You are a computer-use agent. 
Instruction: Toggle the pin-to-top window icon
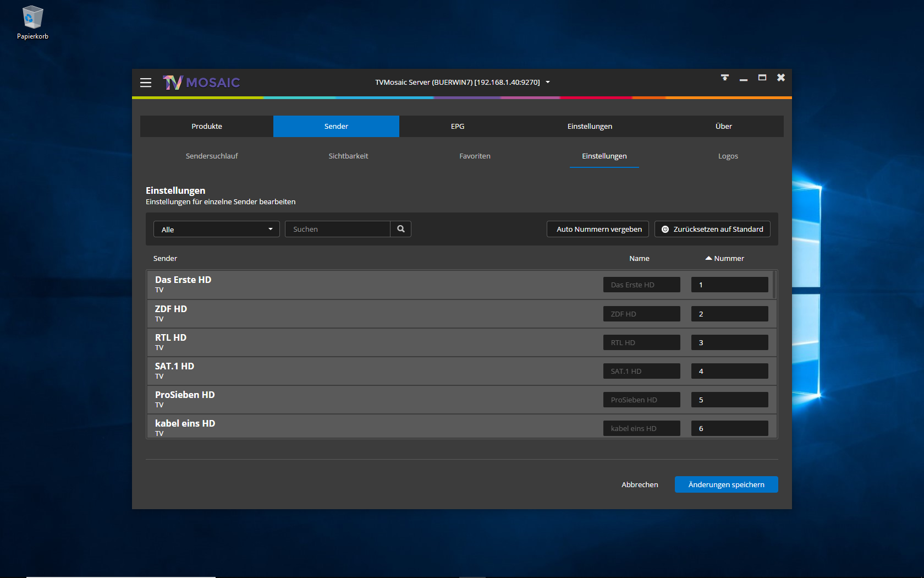coord(725,78)
